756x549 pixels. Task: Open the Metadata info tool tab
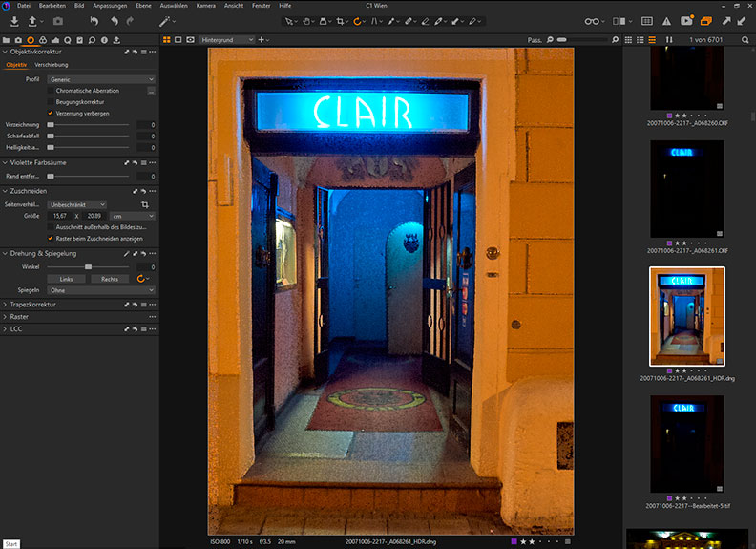104,40
